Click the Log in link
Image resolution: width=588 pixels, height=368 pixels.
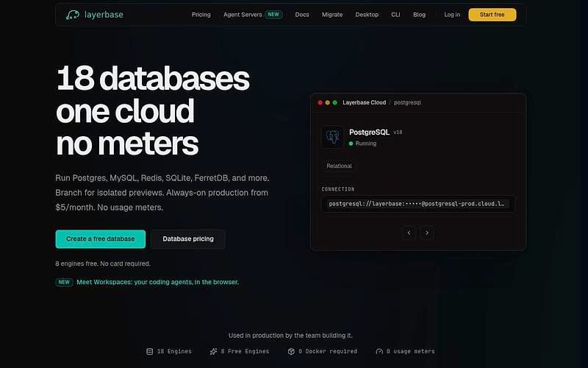coord(452,15)
